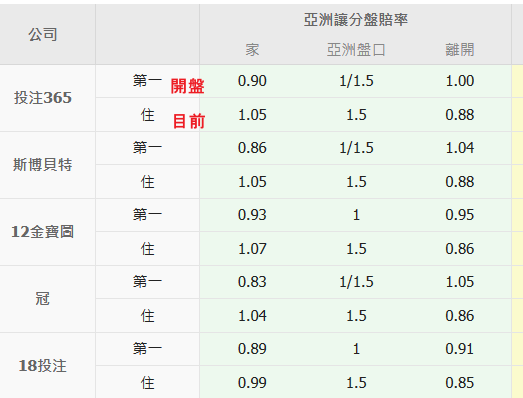Image resolution: width=523 pixels, height=398 pixels.
Task: Select 1.5 handicap in 投注365 住 row
Action: [356, 115]
